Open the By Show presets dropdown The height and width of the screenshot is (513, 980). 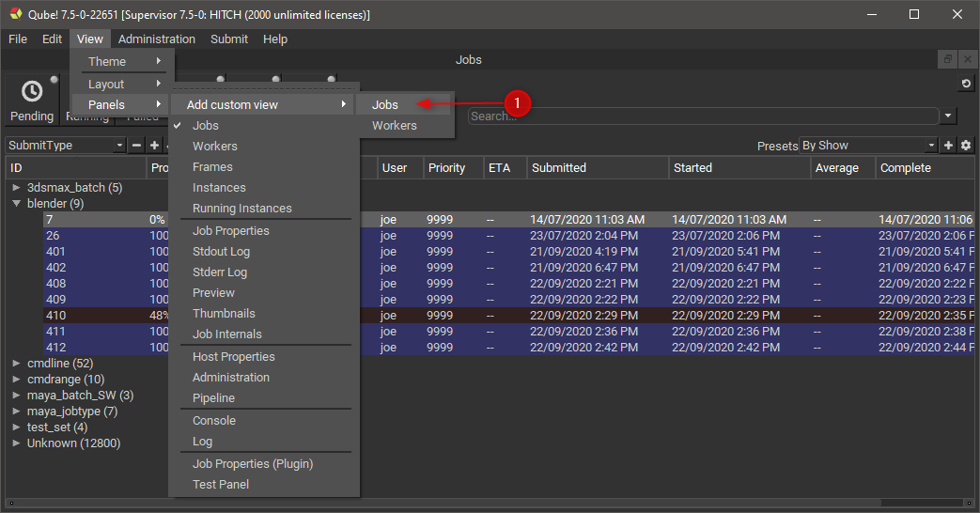(x=867, y=146)
